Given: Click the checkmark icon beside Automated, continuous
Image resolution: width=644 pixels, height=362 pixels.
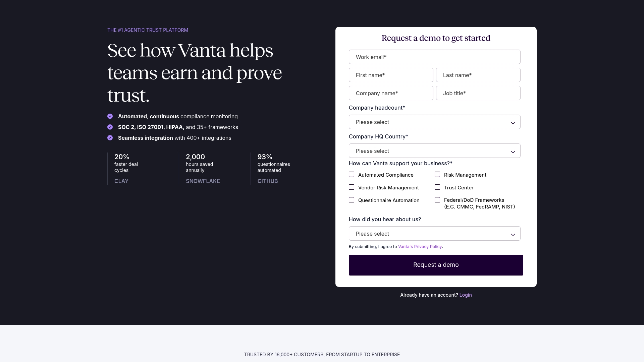Looking at the screenshot, I should coord(110,116).
